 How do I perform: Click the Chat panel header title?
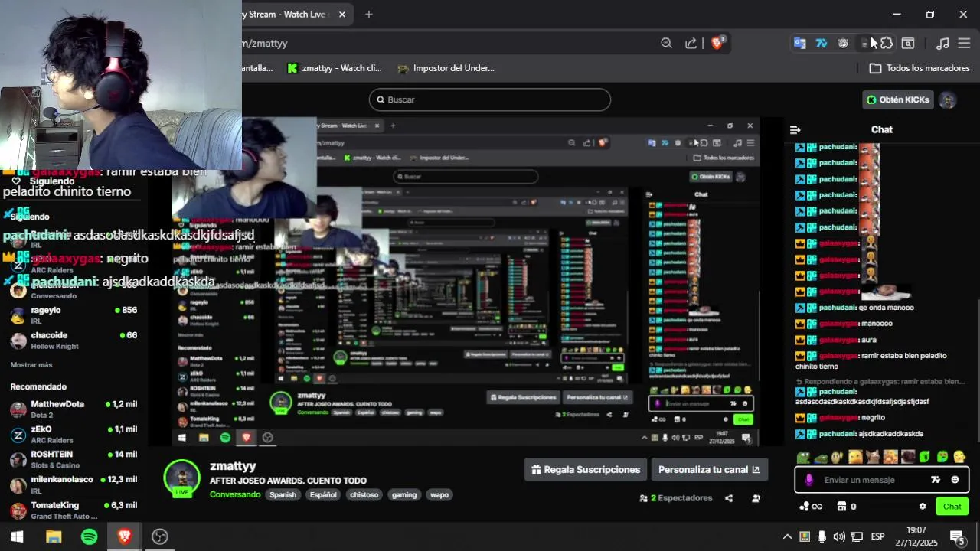882,129
